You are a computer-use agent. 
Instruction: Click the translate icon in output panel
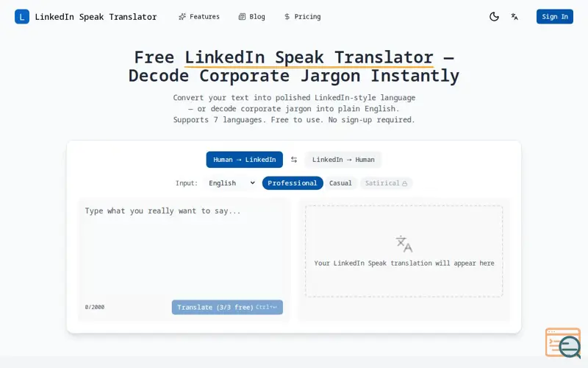point(404,244)
